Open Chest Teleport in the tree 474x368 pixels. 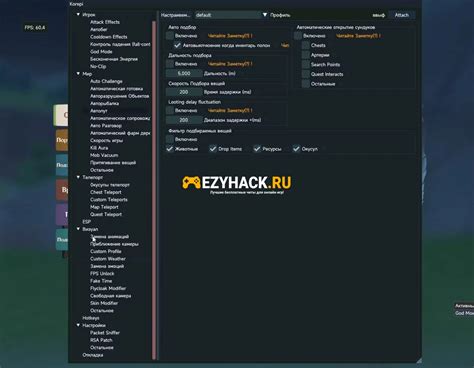click(106, 192)
